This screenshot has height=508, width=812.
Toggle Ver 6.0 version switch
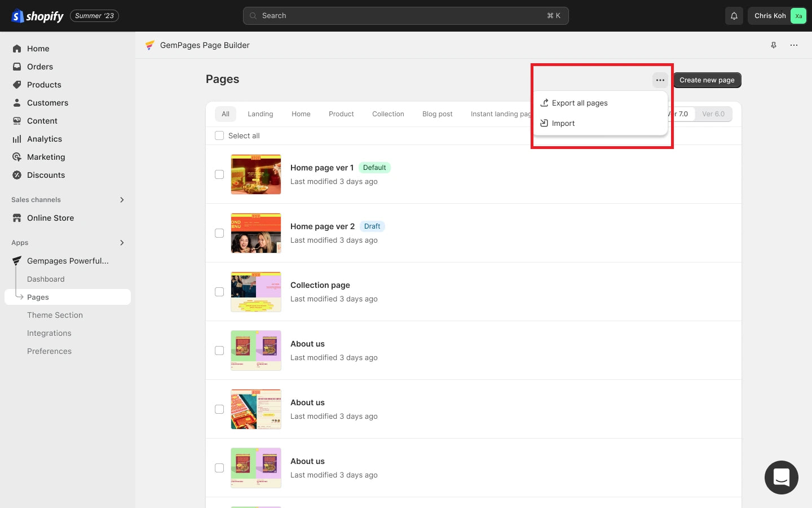(713, 114)
